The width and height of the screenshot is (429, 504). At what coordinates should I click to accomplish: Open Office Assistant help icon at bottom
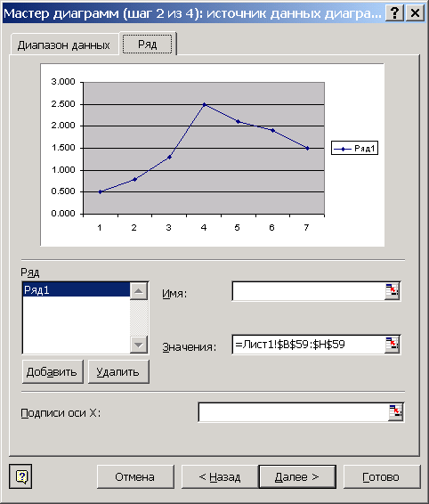(20, 476)
